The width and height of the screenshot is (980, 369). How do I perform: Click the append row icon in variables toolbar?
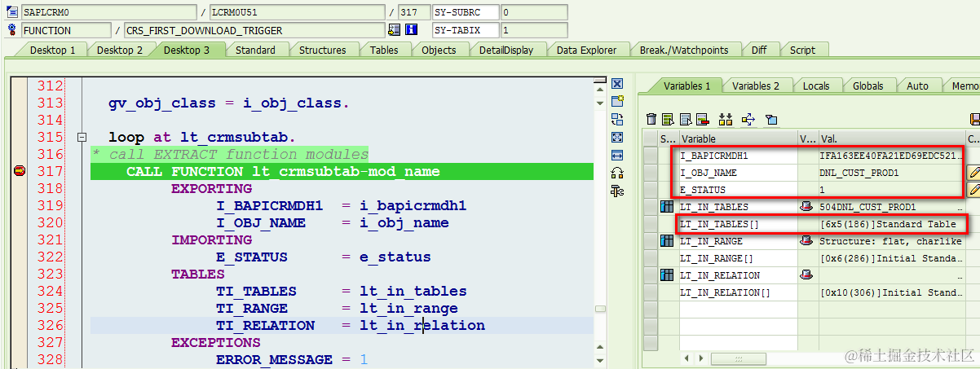686,120
